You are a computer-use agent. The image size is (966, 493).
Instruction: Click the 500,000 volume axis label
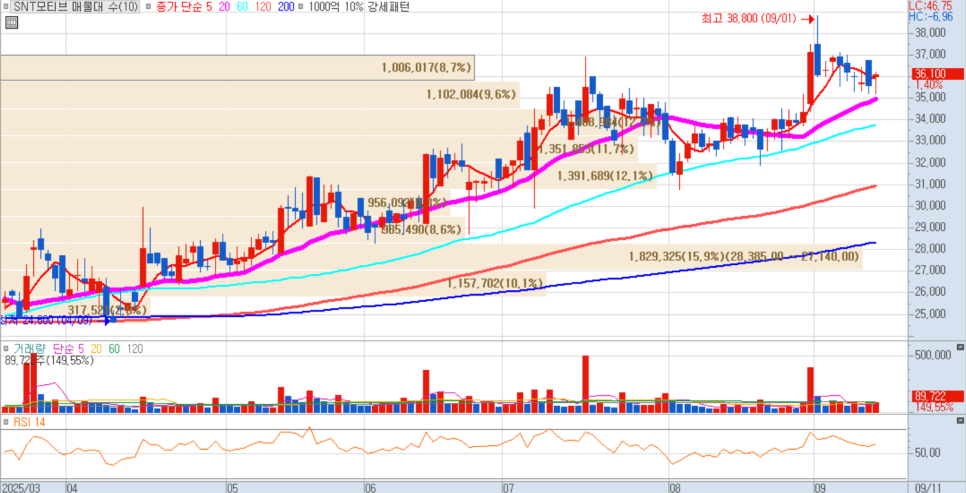933,354
